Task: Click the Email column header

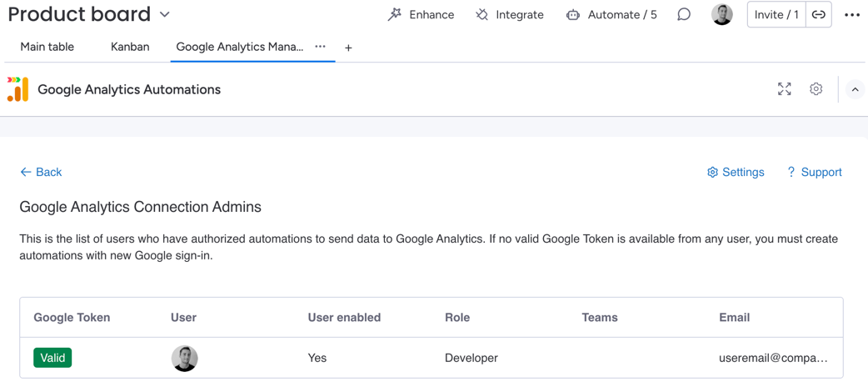Action: (735, 318)
